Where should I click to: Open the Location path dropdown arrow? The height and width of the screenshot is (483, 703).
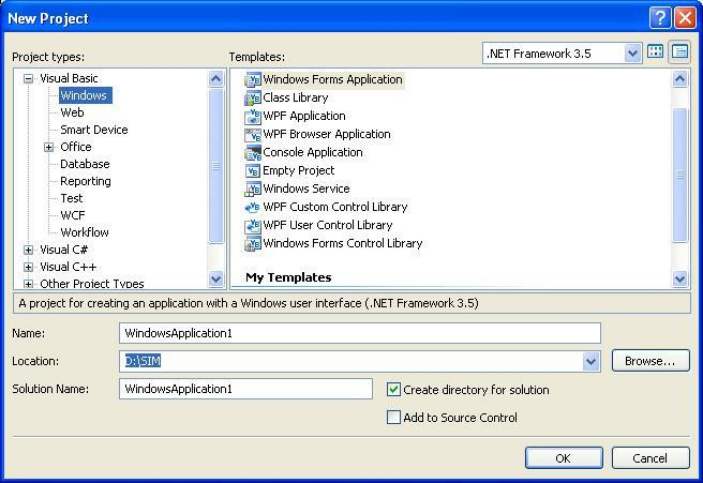pyautogui.click(x=590, y=361)
